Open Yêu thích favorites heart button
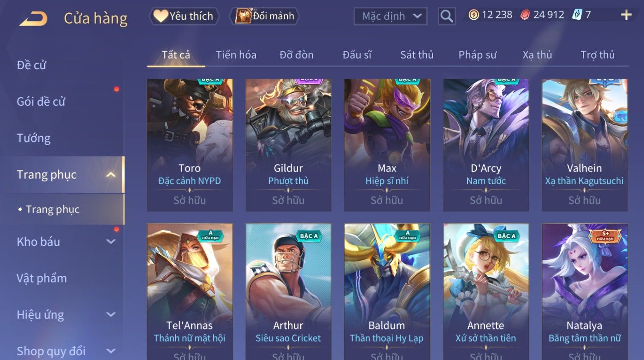The width and height of the screenshot is (644, 360). coord(184,16)
